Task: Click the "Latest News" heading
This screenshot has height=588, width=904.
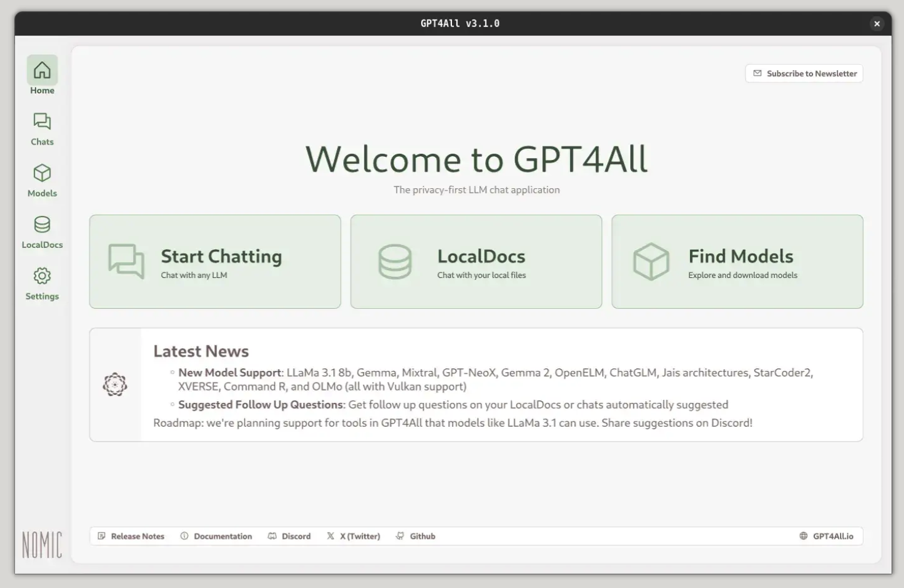Action: tap(201, 351)
